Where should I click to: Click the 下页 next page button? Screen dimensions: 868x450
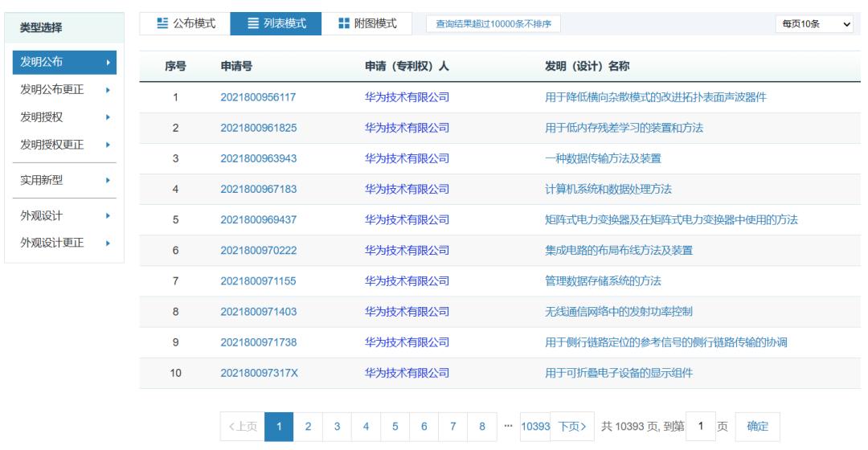572,426
